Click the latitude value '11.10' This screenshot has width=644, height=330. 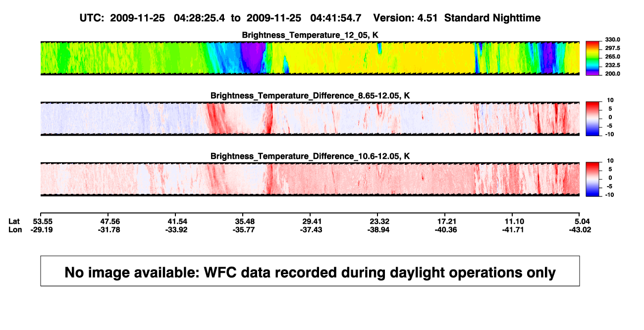tap(513, 221)
